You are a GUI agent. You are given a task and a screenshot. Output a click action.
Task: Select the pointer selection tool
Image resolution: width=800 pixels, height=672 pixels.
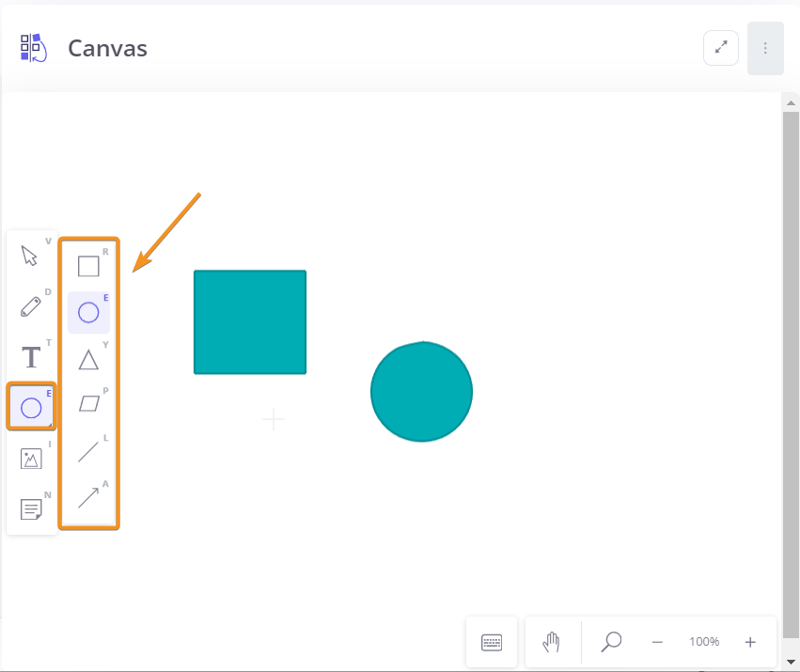point(31,256)
